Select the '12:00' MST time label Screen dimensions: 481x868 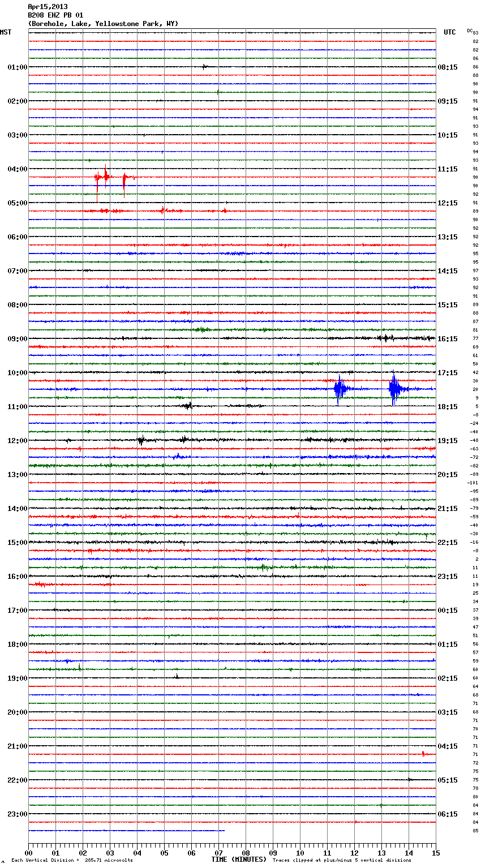pyautogui.click(x=18, y=441)
